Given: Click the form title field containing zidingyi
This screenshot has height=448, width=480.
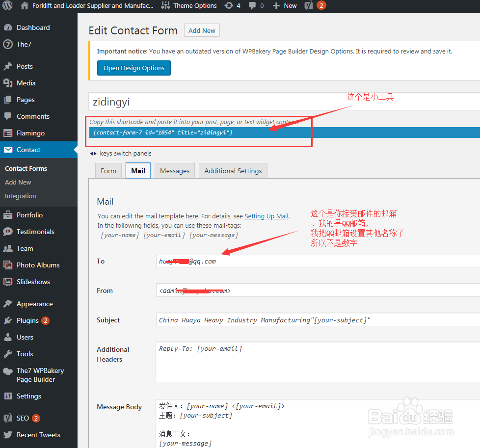Looking at the screenshot, I should [x=284, y=102].
